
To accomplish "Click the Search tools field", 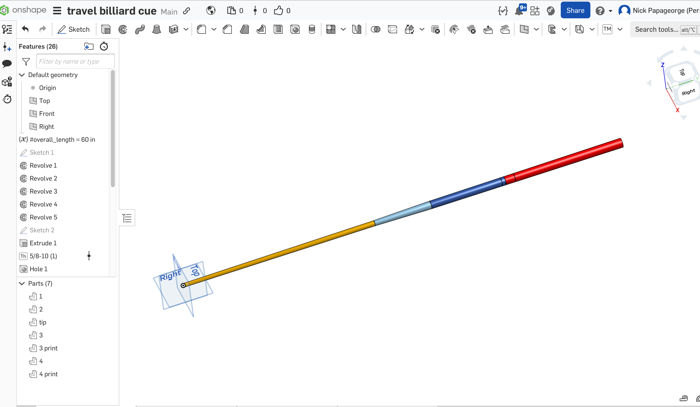I will [656, 29].
